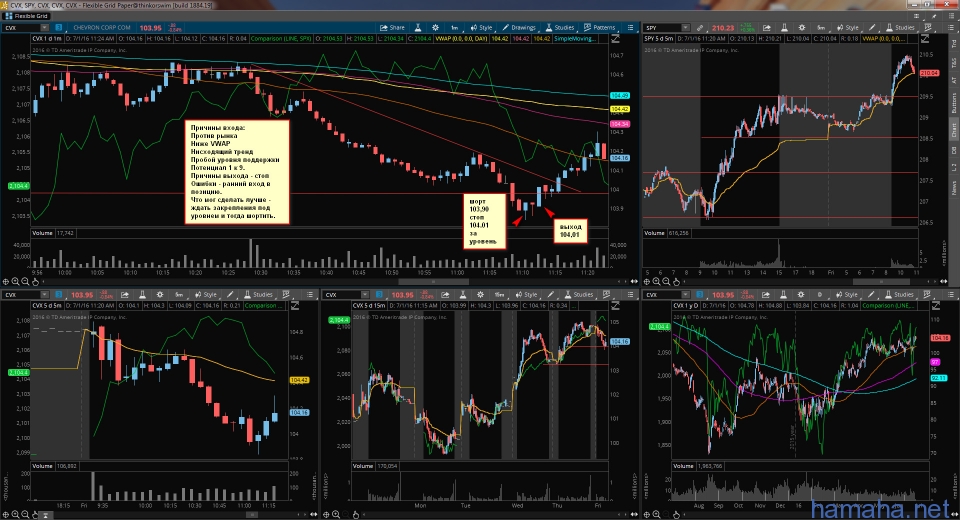Click the symbol field of bottom-middle CVX chart
The width and height of the screenshot is (960, 520).
click(x=343, y=295)
